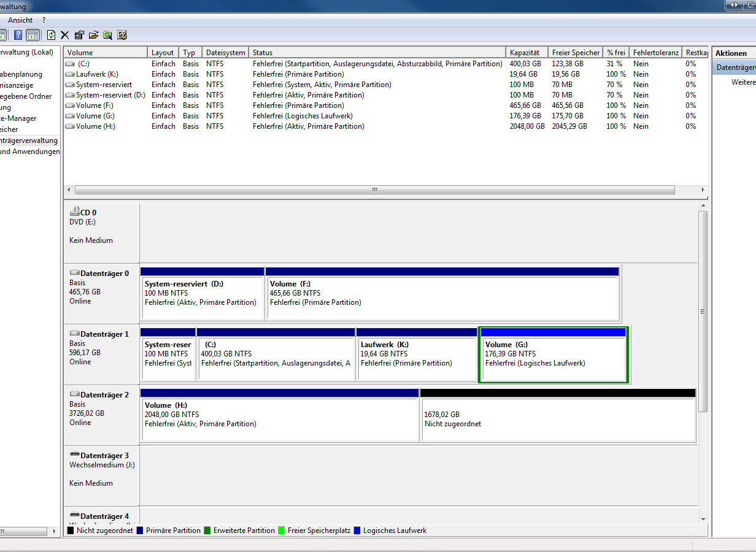Click drive icon of Volume (H:) row
This screenshot has height=552, width=756.
point(70,126)
